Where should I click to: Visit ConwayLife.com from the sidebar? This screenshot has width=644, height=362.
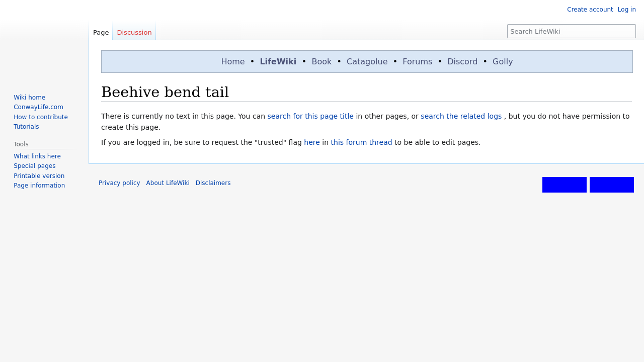pos(38,107)
